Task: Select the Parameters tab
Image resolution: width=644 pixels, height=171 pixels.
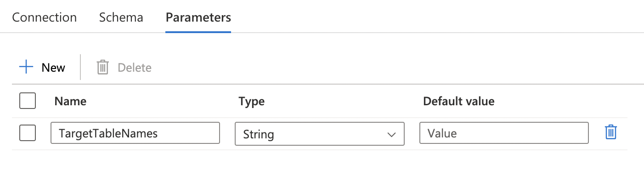Action: (198, 17)
